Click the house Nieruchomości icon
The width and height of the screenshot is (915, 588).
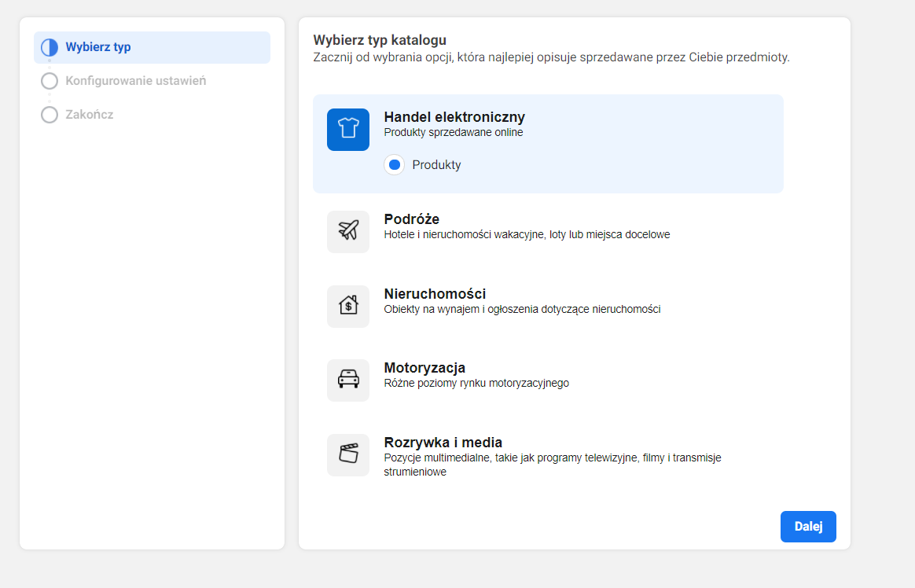pyautogui.click(x=347, y=307)
